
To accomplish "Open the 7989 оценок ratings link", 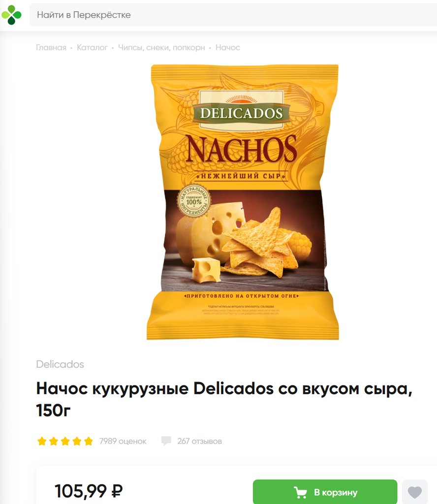I will [123, 441].
